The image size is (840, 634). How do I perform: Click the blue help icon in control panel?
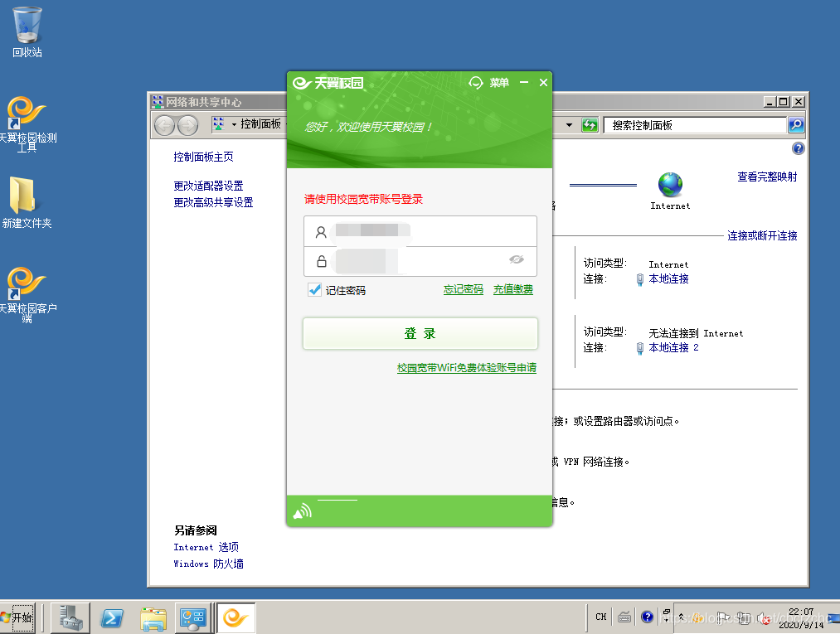click(798, 148)
